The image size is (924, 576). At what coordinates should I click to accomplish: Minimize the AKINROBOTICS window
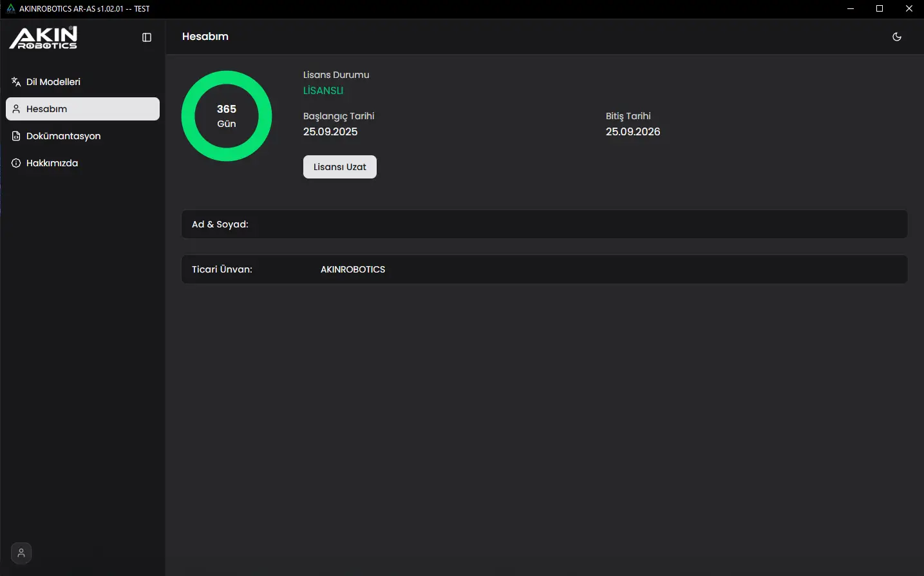click(x=851, y=9)
